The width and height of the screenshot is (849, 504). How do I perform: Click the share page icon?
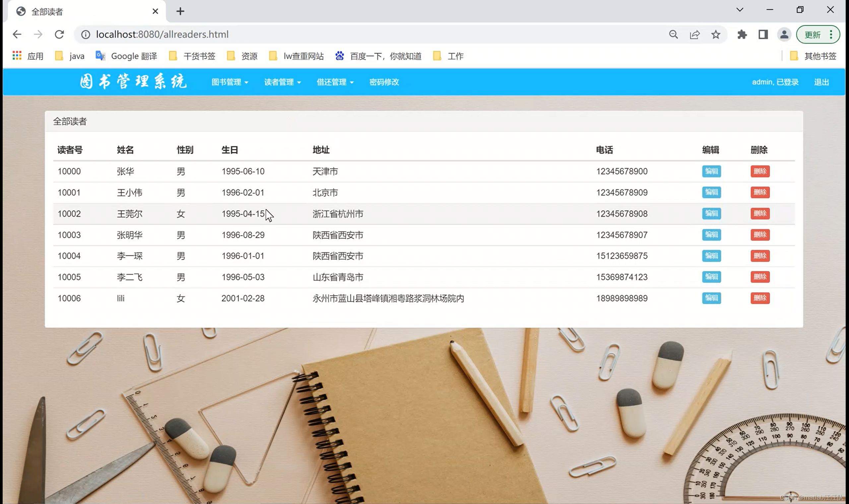pyautogui.click(x=694, y=34)
